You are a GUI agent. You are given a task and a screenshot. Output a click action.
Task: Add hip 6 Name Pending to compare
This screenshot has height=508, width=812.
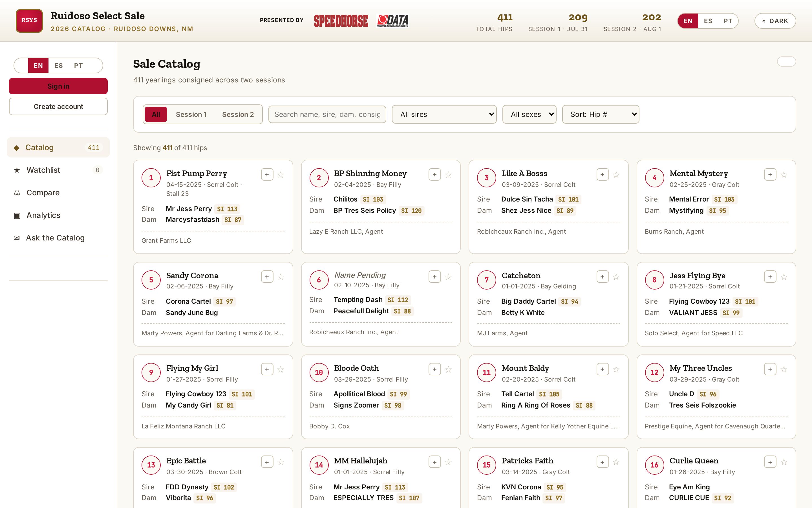tap(434, 277)
